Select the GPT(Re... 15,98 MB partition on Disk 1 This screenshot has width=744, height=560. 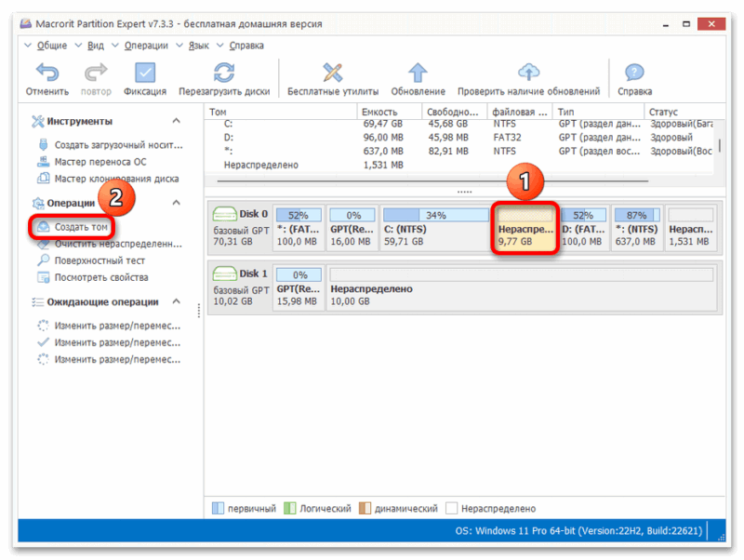click(298, 288)
